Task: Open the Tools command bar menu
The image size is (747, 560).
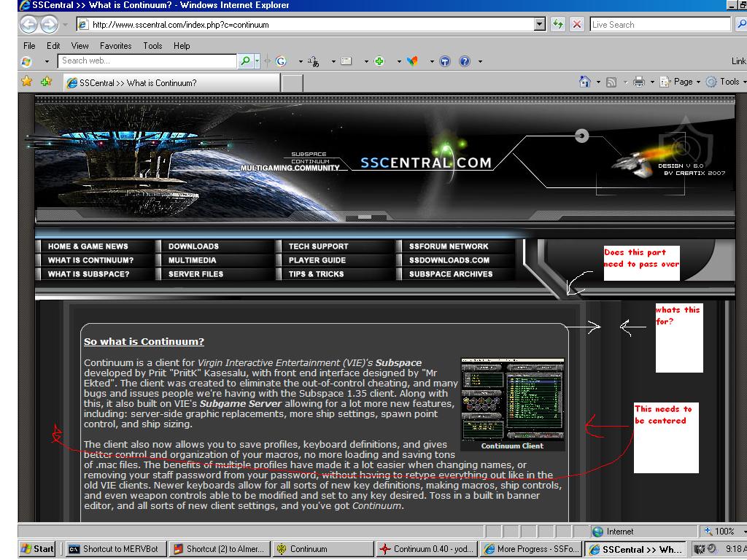Action: click(x=726, y=82)
